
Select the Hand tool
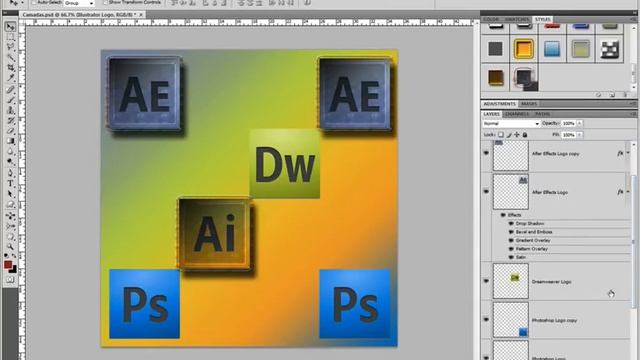click(11, 237)
